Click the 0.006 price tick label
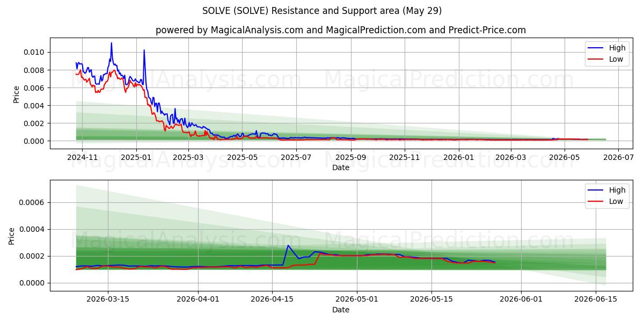 pyautogui.click(x=35, y=87)
